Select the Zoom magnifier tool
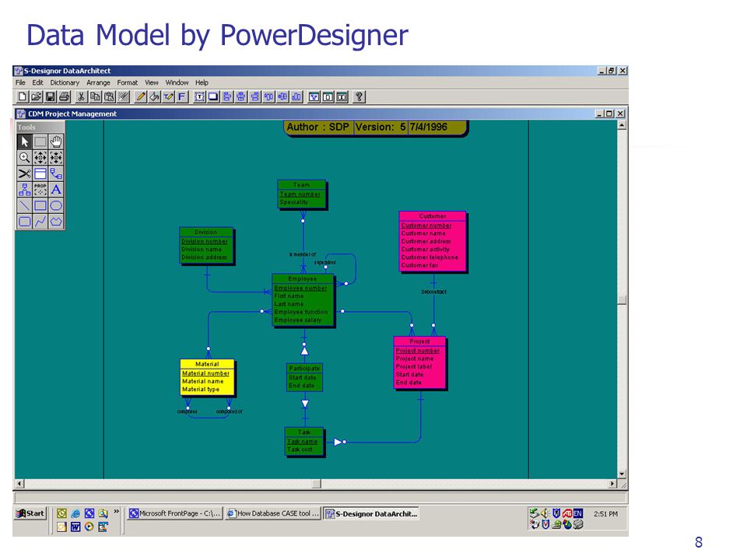This screenshot has height=560, width=747. [24, 158]
